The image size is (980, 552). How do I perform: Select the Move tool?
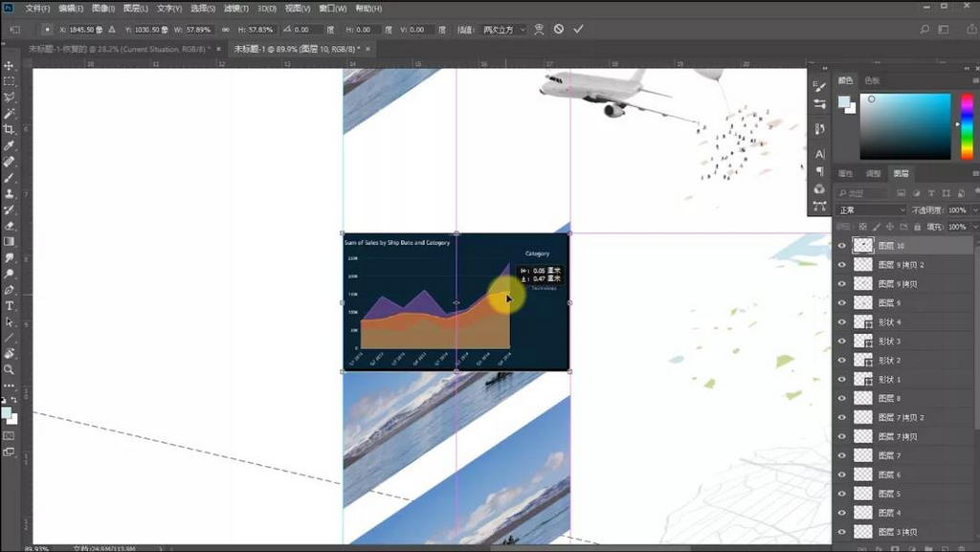pyautogui.click(x=10, y=66)
